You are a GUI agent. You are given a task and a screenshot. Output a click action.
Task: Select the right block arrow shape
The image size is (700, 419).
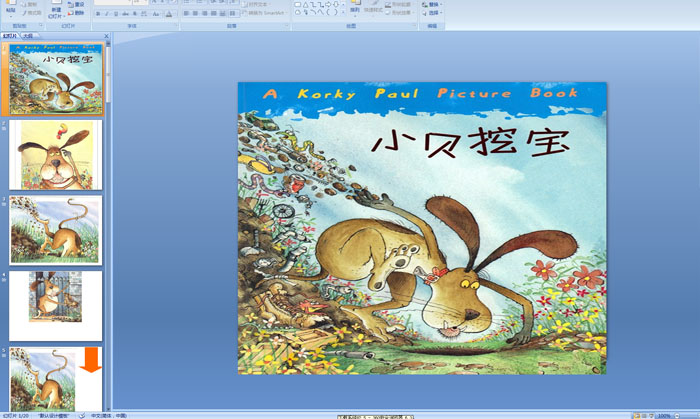pos(328,4)
